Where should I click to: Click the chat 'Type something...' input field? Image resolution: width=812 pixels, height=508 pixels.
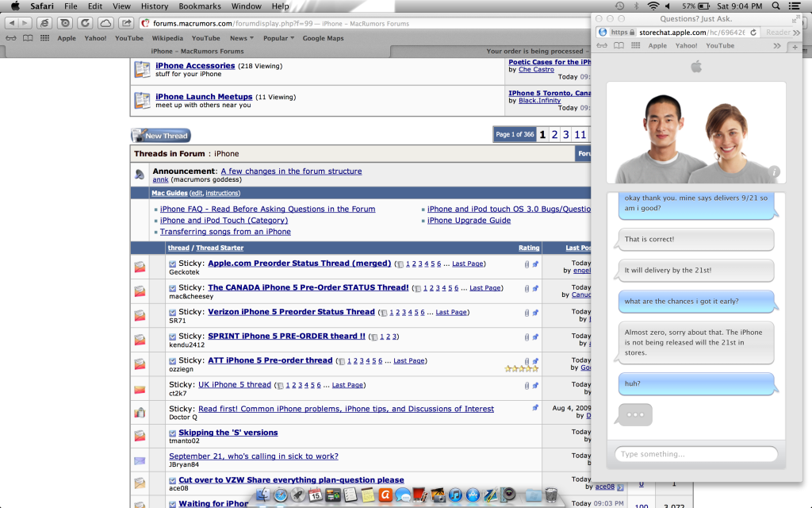pyautogui.click(x=696, y=454)
